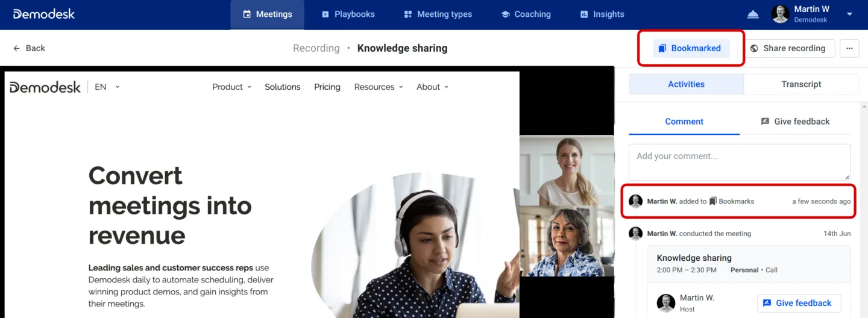
Task: Expand the Martin W account dropdown arrow
Action: pos(850,14)
